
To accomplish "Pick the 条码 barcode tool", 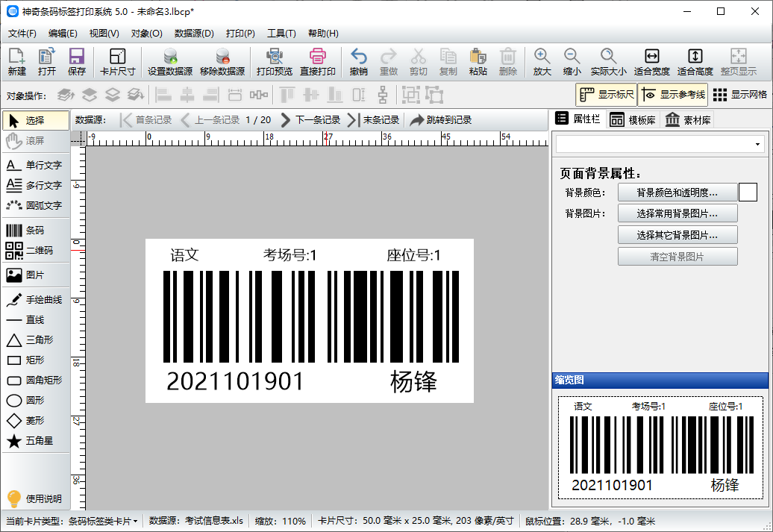I will coord(36,231).
